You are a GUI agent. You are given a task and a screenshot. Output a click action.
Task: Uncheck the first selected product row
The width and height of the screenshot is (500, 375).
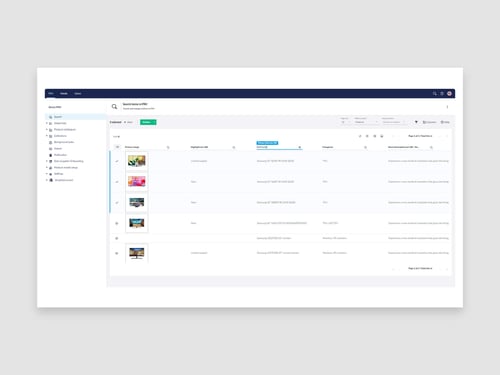(117, 161)
